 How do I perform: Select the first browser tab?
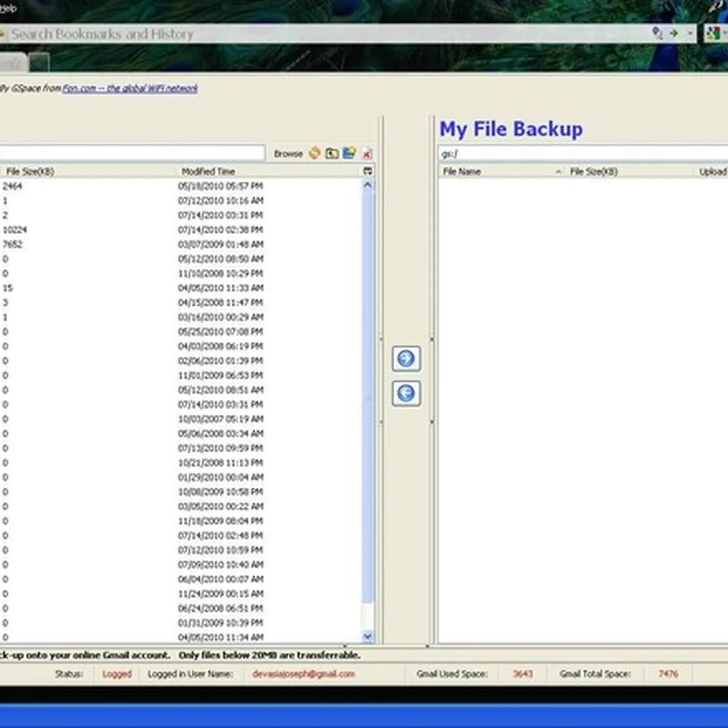pos(13,62)
